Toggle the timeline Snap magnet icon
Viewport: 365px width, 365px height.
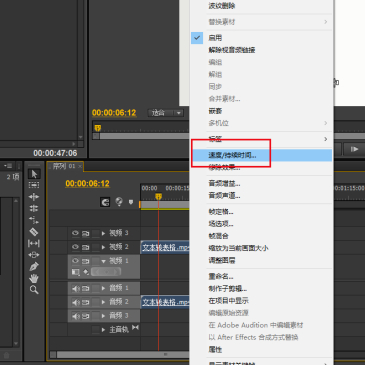pyautogui.click(x=105, y=202)
